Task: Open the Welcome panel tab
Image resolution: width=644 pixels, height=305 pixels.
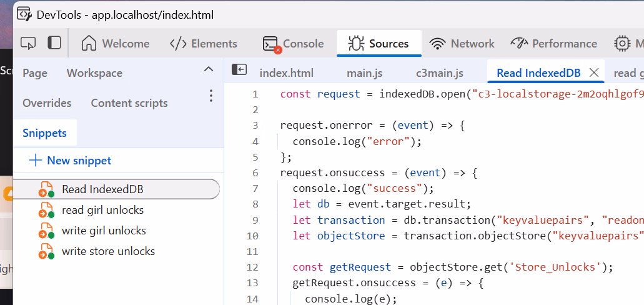Action: (116, 44)
